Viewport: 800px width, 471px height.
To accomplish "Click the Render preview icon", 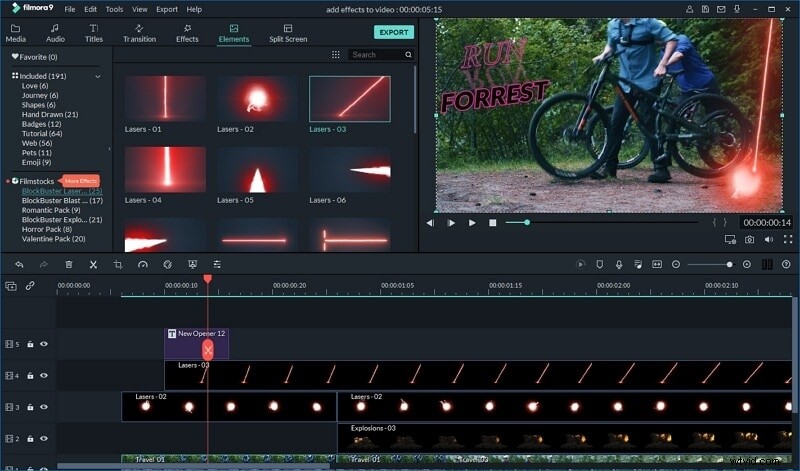I will tap(581, 264).
